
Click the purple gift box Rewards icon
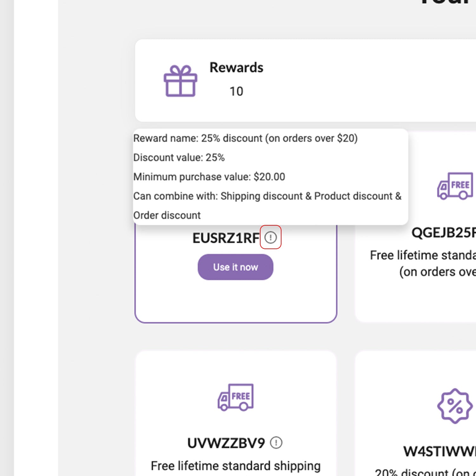[180, 81]
